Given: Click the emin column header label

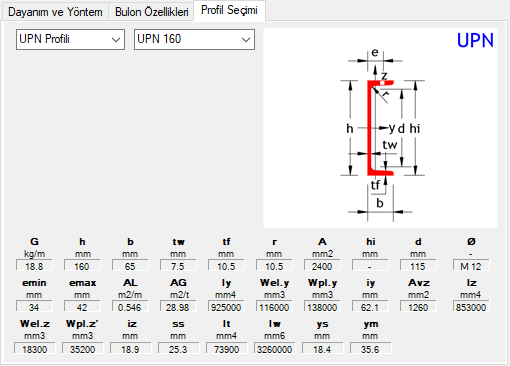Looking at the screenshot, I should pos(34,283).
